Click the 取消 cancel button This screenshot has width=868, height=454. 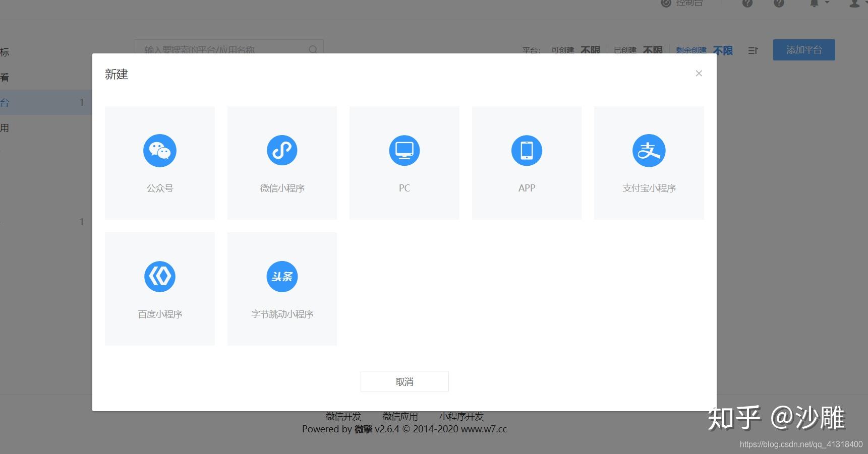[404, 381]
